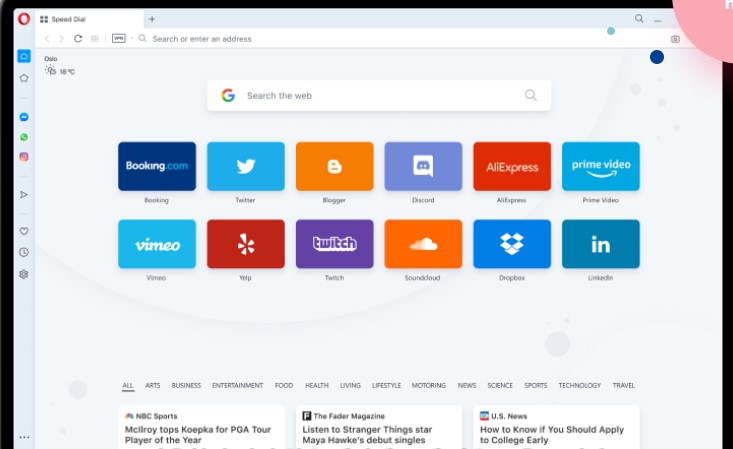This screenshot has height=449, width=733.
Task: Open WhatsApp in the sidebar
Action: coord(24,137)
